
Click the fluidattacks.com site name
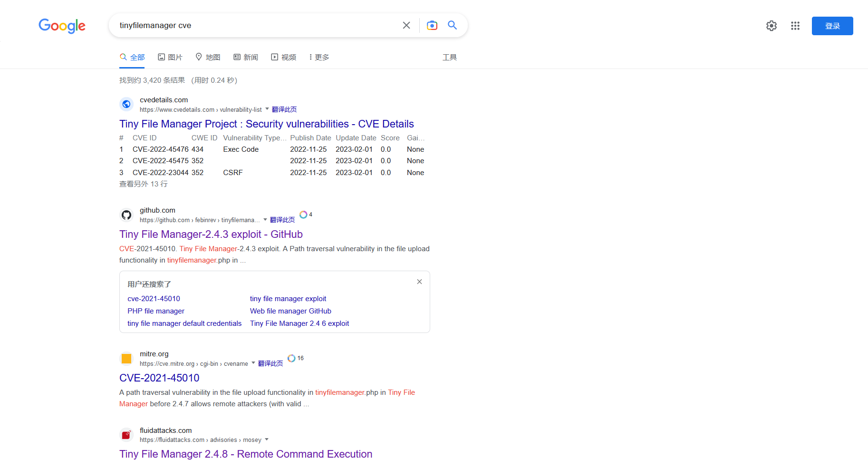pyautogui.click(x=166, y=431)
